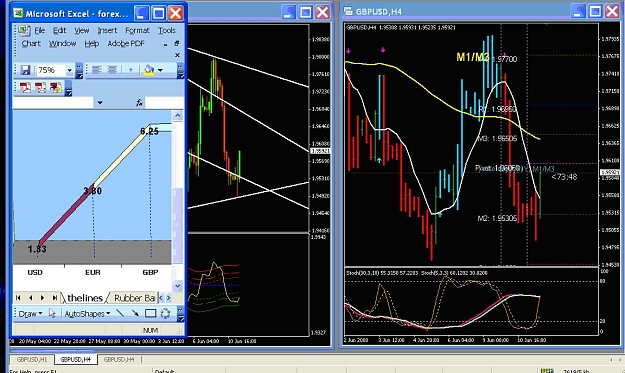Open Excel Chart menu
The height and width of the screenshot is (373, 625).
pyautogui.click(x=31, y=43)
